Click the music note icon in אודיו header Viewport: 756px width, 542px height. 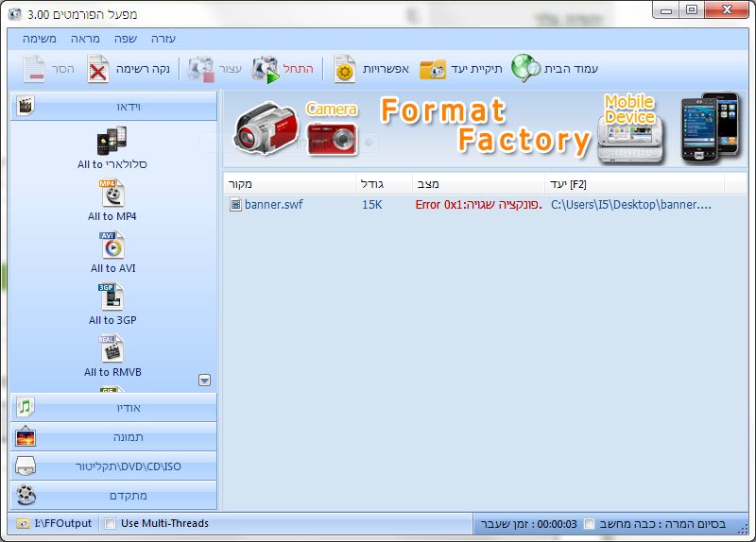(x=26, y=407)
